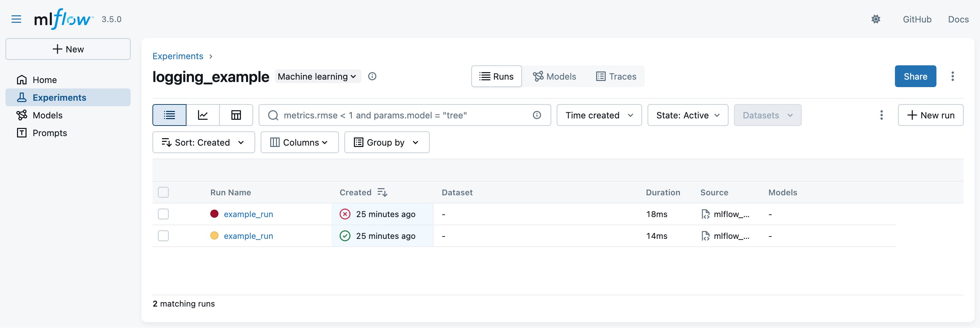This screenshot has height=328, width=980.
Task: Switch theme with the sun icon
Action: (876, 19)
